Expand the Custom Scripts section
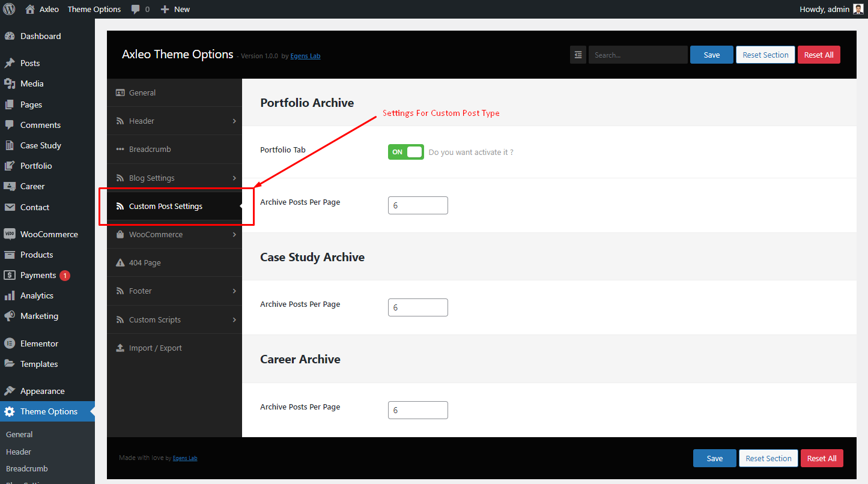The width and height of the screenshot is (868, 484). (175, 319)
